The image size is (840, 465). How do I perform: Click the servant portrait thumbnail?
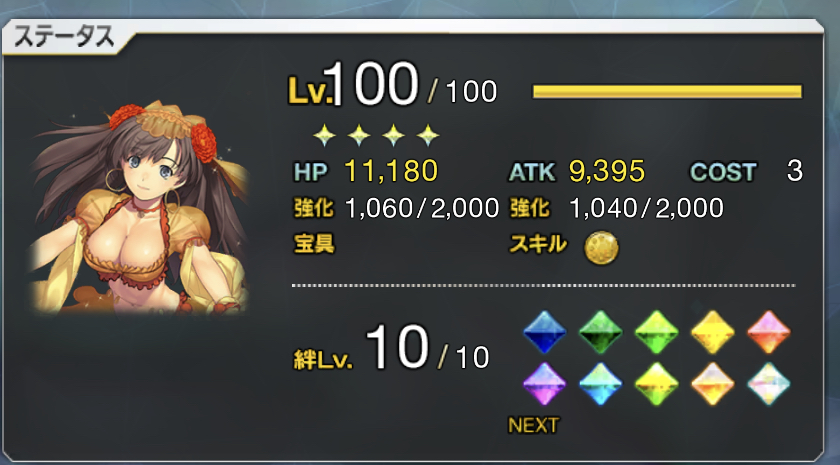(x=140, y=206)
